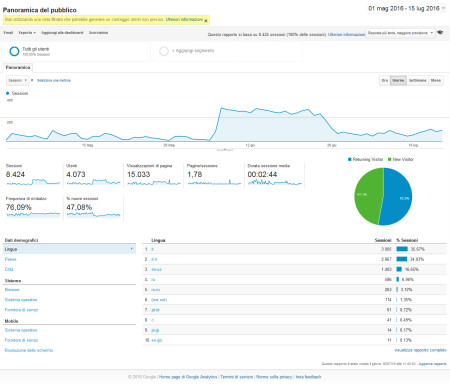Viewport: 450px width, 384px height.
Task: Click the green New Visitor legend swatch
Action: 389,159
